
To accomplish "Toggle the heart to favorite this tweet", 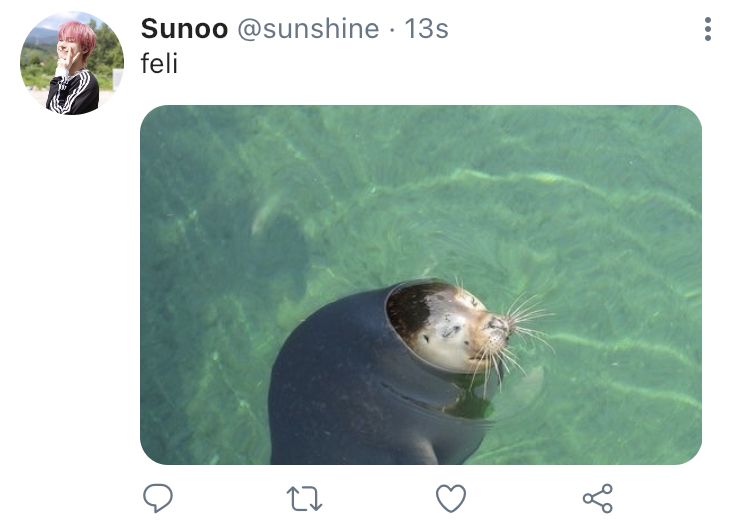I will 451,498.
